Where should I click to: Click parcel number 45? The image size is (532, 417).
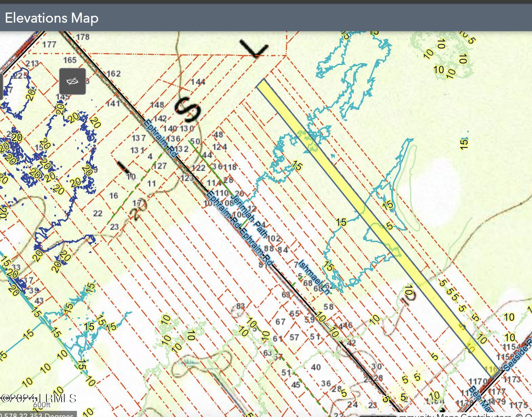[296, 385]
